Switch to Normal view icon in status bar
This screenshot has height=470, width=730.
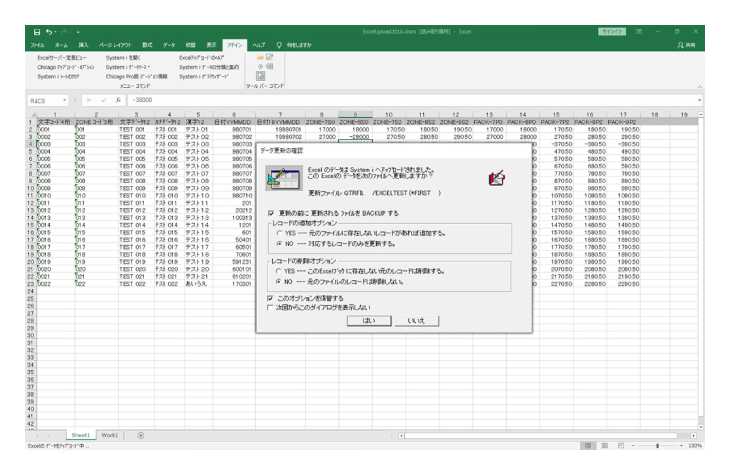click(588, 446)
